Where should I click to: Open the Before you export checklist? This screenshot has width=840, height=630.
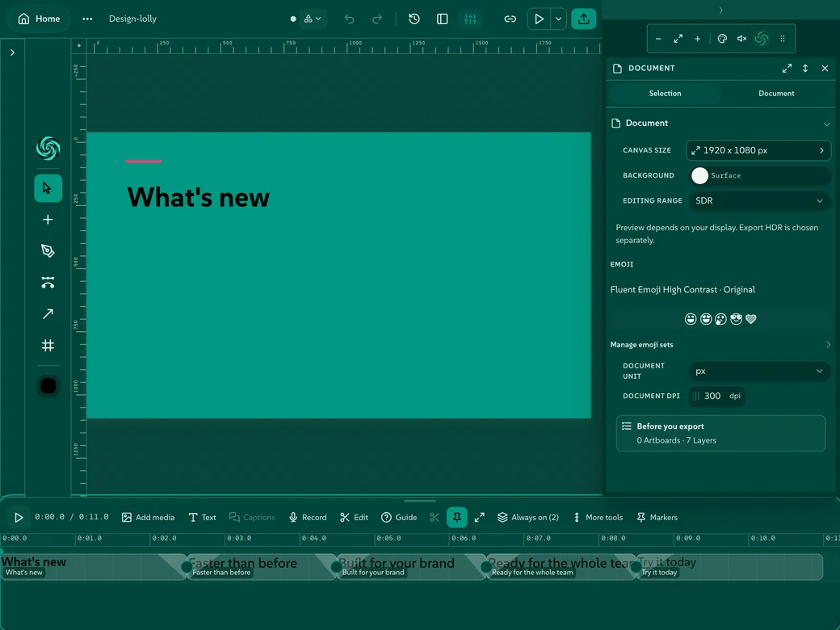(720, 434)
